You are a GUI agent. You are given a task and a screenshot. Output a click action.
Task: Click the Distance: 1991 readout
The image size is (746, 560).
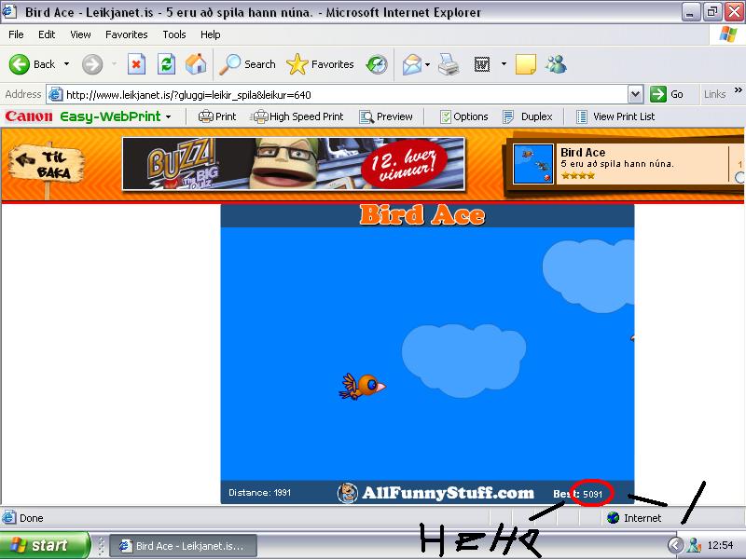[x=260, y=493]
